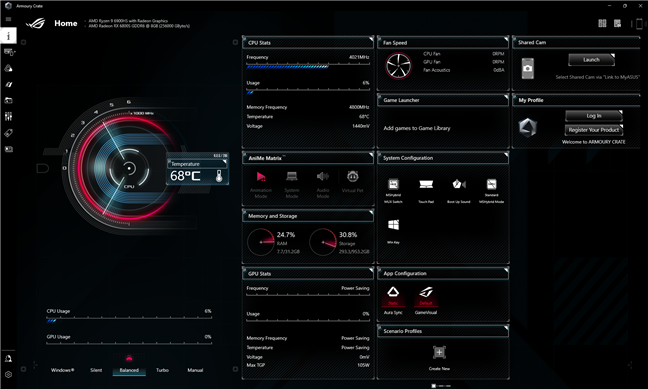Click the My Profile avatar icon
This screenshot has height=389, width=648.
click(x=528, y=127)
